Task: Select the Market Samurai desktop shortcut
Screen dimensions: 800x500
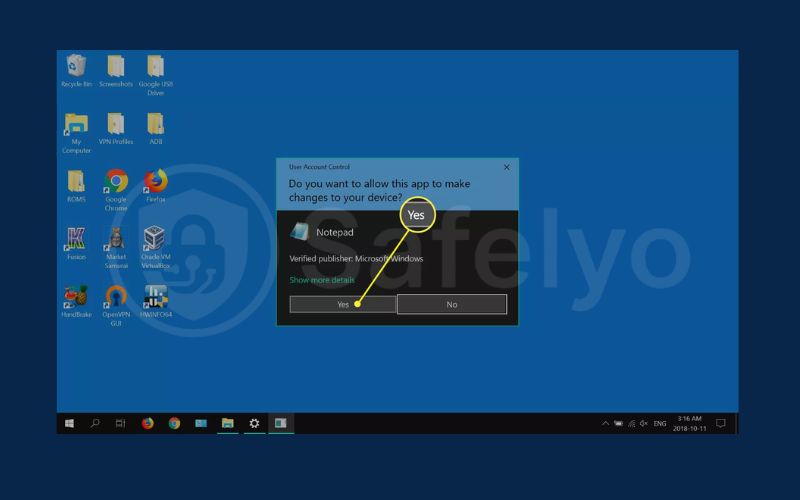Action: pos(116,248)
